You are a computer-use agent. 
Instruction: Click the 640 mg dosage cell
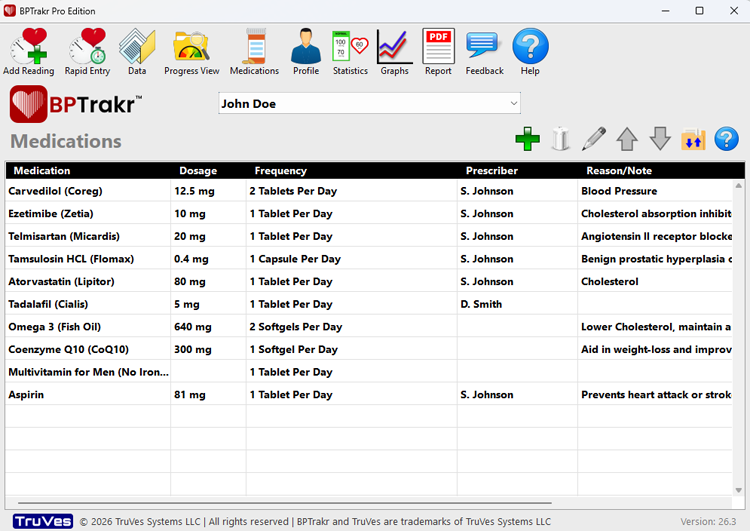coord(208,327)
